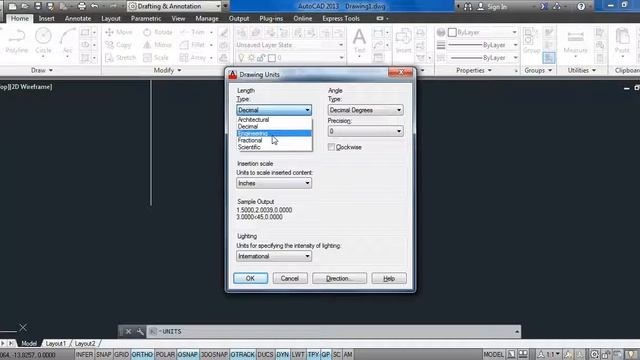Open the Angle Type dropdown
The image size is (640, 360).
click(x=365, y=110)
